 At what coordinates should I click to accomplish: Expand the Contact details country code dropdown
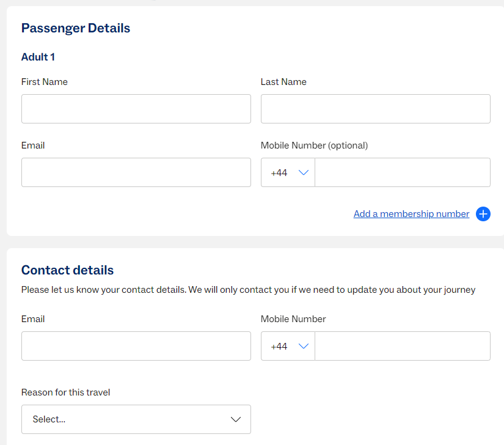tap(288, 346)
